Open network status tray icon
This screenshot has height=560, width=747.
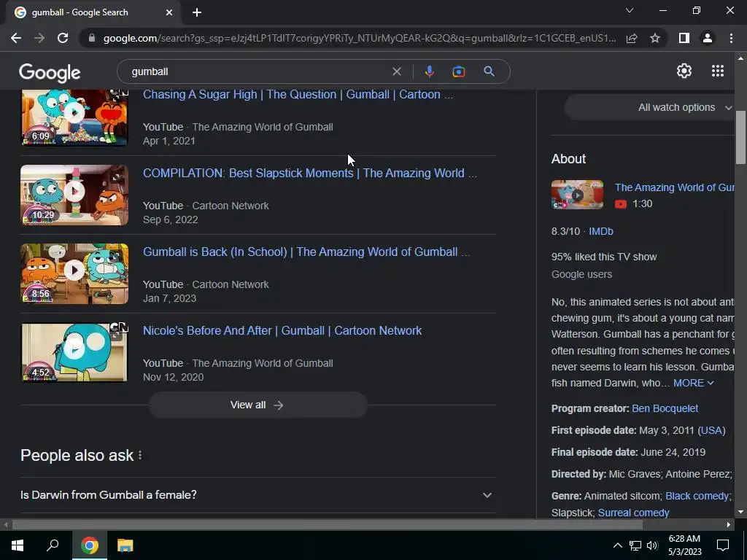[x=635, y=545]
